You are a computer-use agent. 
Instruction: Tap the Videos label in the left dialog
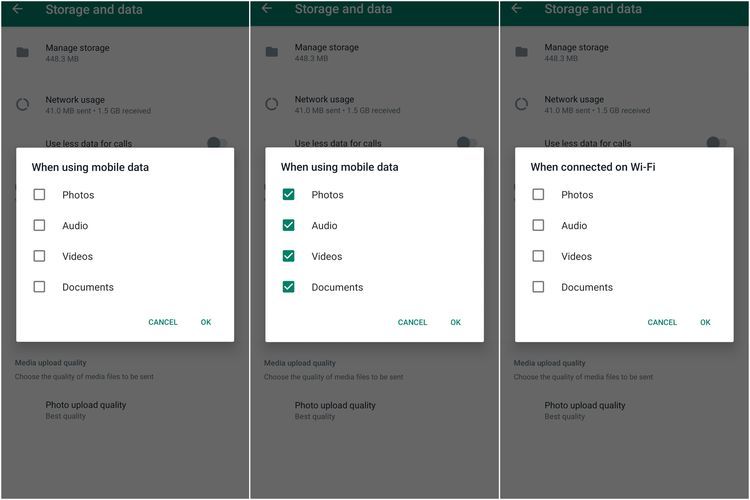click(x=77, y=256)
